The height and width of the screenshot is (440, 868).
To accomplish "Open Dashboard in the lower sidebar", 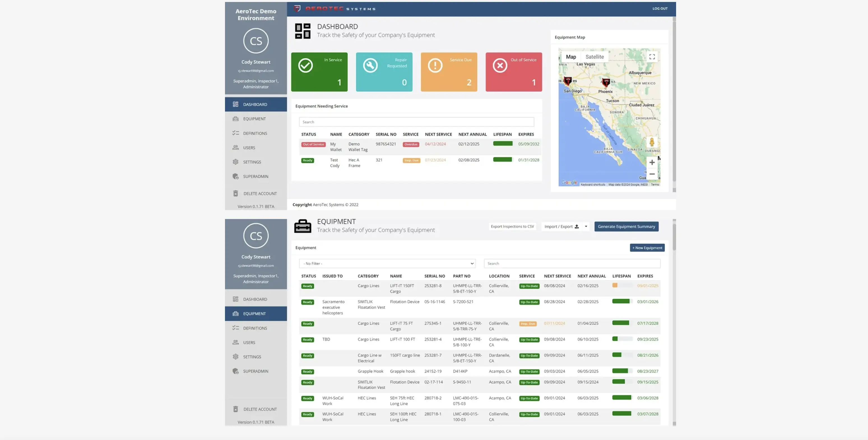I will [x=256, y=299].
